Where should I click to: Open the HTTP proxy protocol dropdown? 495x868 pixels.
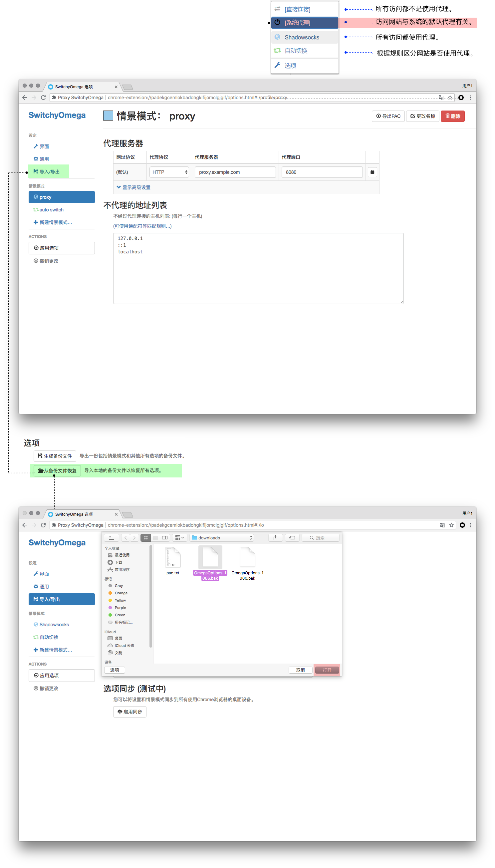[169, 172]
